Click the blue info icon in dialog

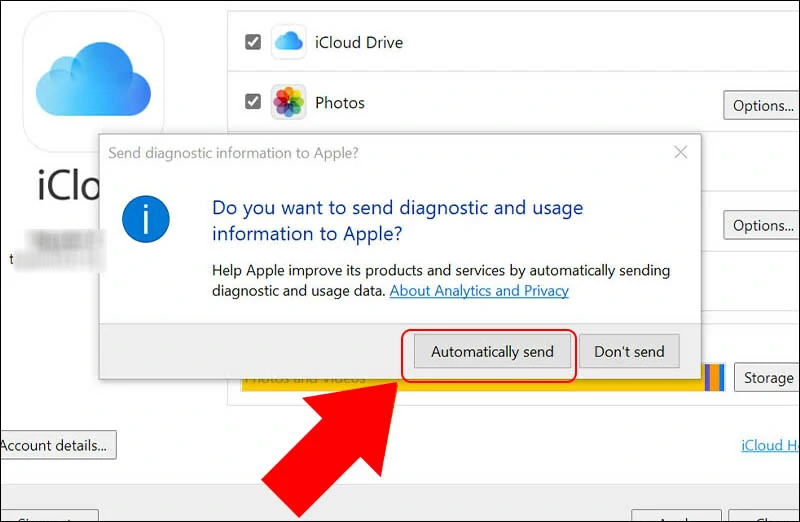[x=146, y=219]
